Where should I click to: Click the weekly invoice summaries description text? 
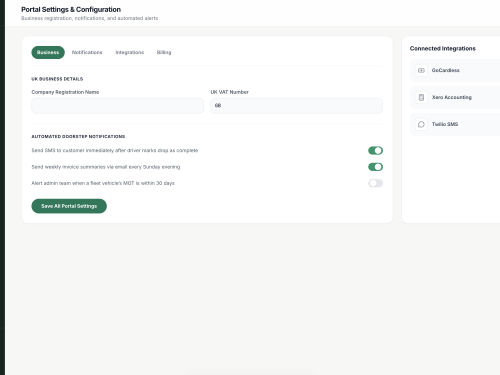point(106,167)
